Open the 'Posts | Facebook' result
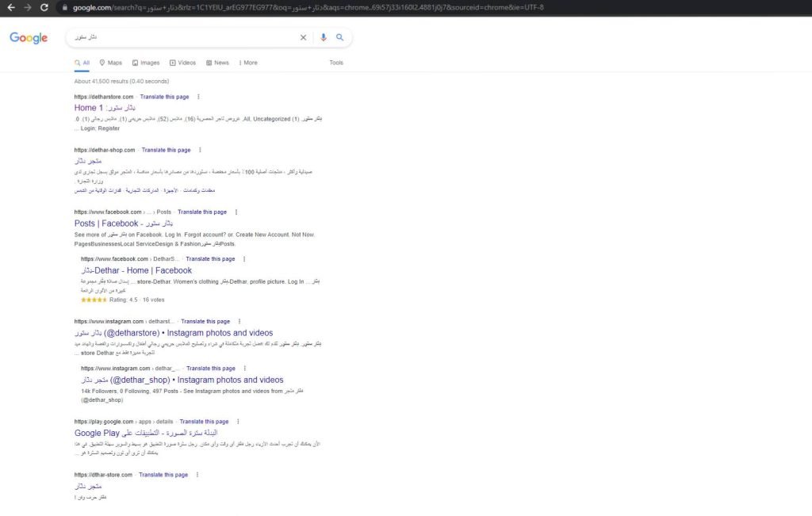Screen dimensions: 812x516 pyautogui.click(x=123, y=224)
